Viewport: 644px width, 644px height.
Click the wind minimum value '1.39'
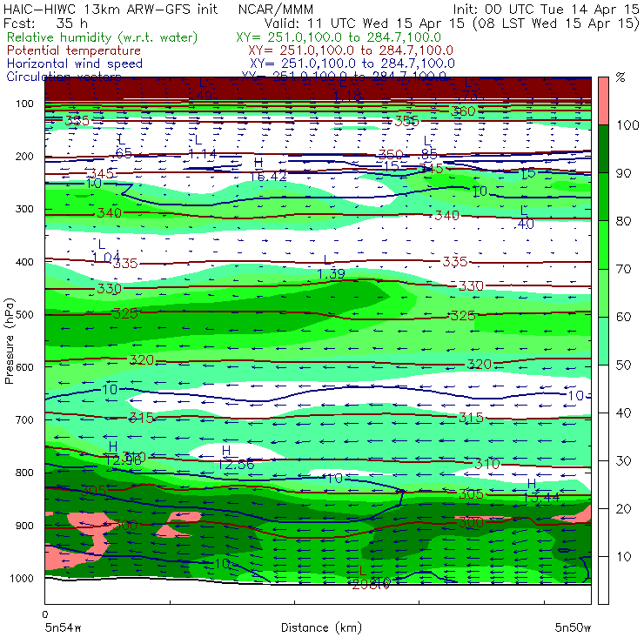332,274
